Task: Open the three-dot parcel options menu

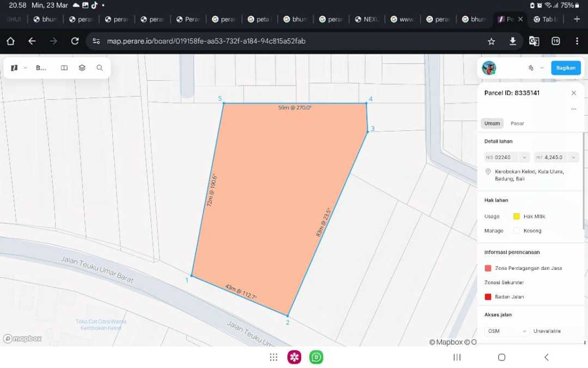Action: [573, 109]
